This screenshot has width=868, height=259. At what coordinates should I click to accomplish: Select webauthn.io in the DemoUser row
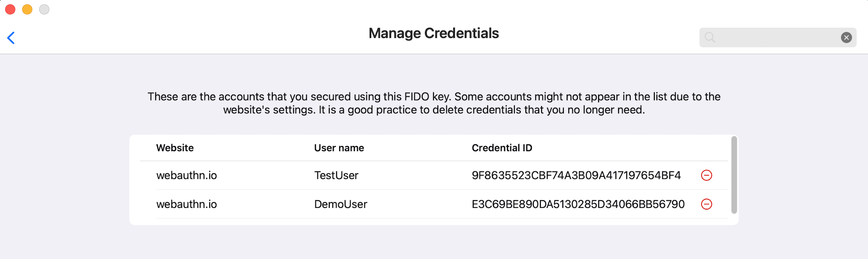[186, 204]
